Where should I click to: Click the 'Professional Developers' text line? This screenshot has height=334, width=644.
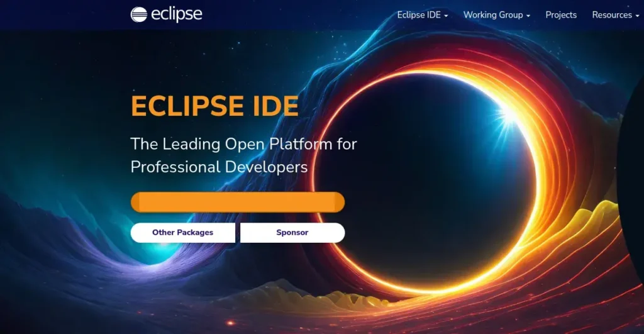tap(219, 167)
